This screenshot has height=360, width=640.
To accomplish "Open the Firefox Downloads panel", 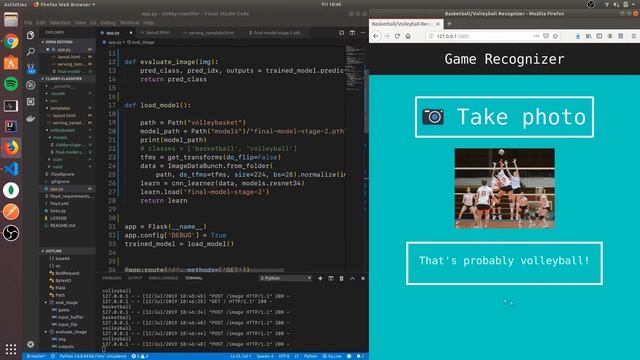I will 578,36.
